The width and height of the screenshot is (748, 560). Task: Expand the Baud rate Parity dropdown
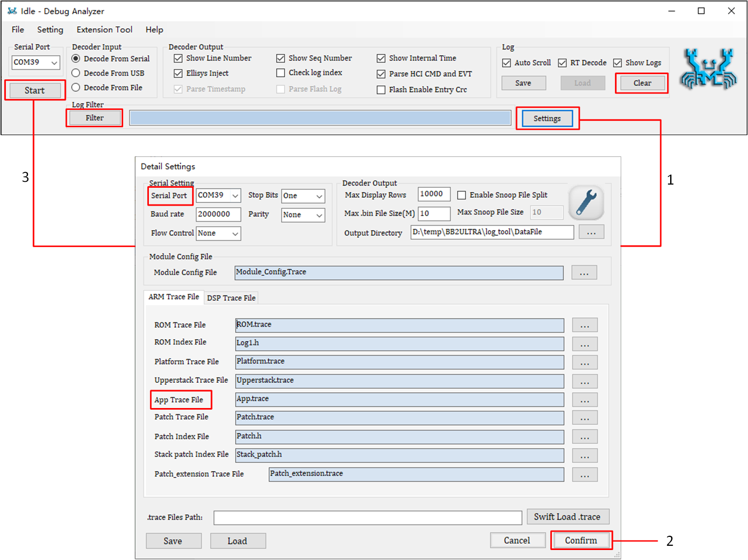point(303,215)
